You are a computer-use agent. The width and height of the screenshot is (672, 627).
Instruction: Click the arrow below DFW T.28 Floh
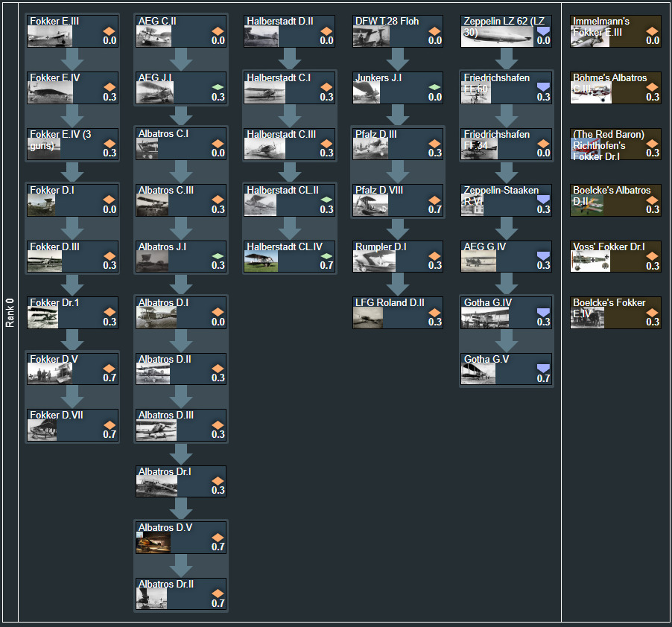click(x=398, y=60)
